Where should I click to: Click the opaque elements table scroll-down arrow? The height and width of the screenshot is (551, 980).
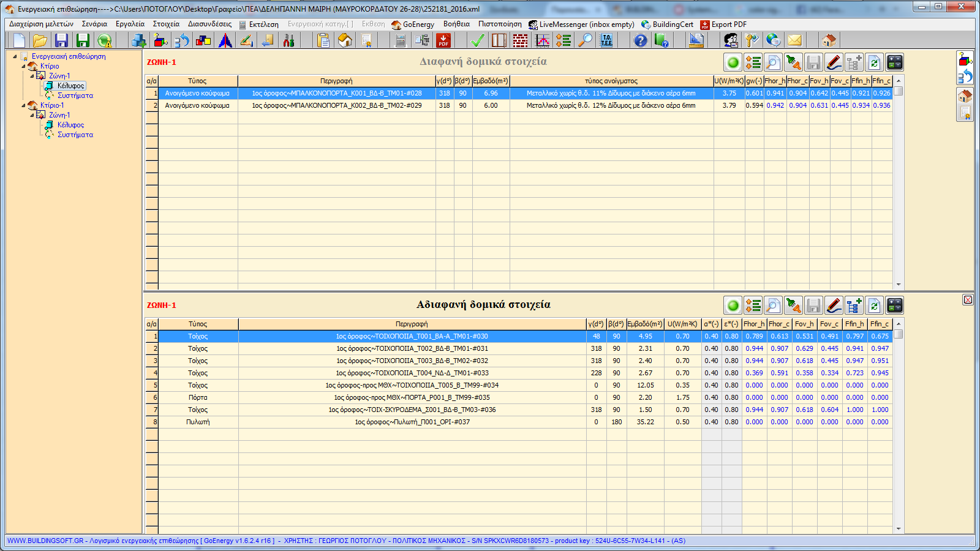899,528
